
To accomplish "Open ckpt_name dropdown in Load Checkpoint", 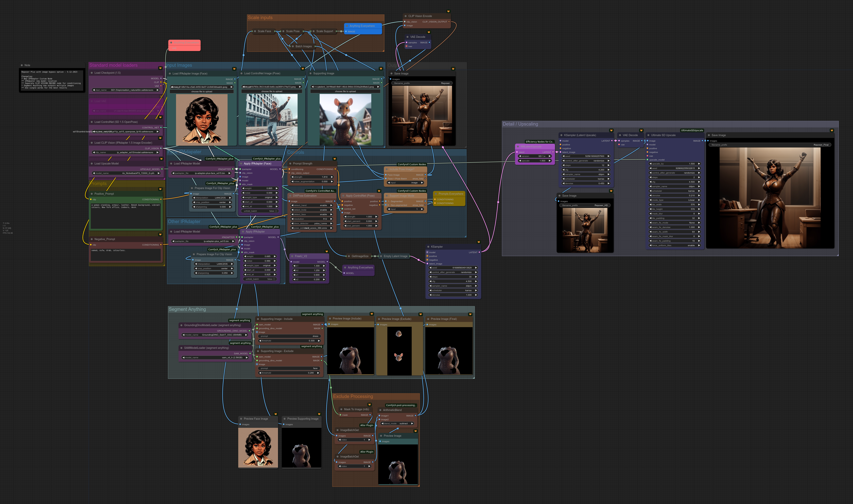I will click(126, 90).
